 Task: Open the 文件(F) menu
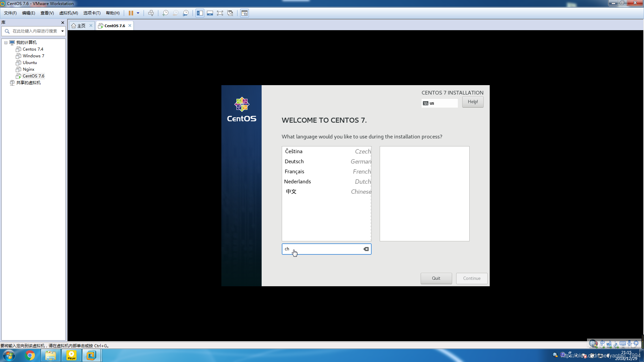click(x=10, y=13)
